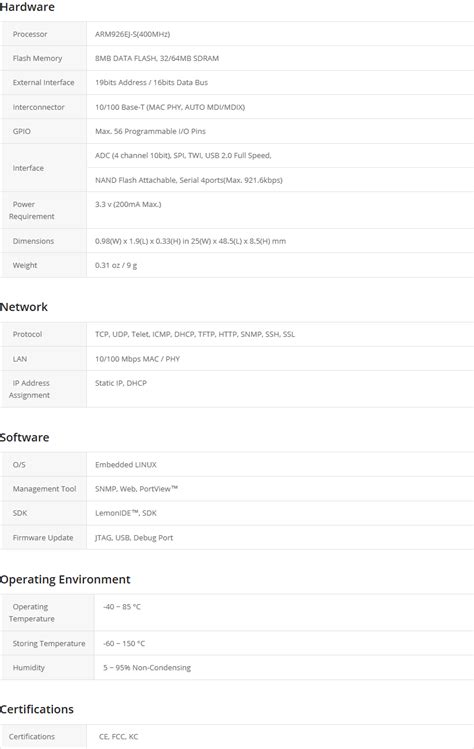Click the LAN 10/100 Mbps MAC / PHY value

pyautogui.click(x=137, y=359)
